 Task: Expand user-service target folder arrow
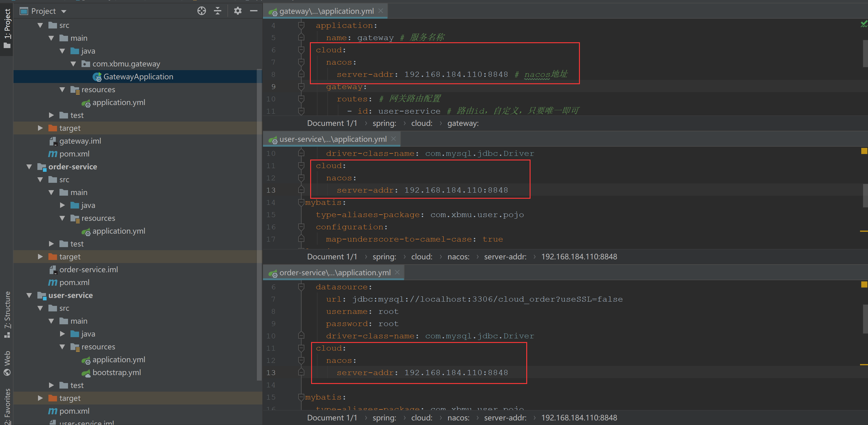(x=40, y=398)
